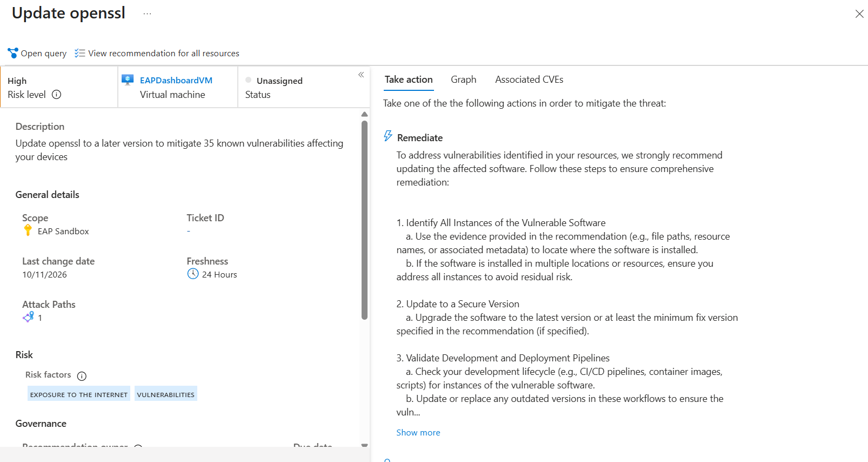Image resolution: width=868 pixels, height=462 pixels.
Task: Click the General details heading
Action: click(x=48, y=195)
